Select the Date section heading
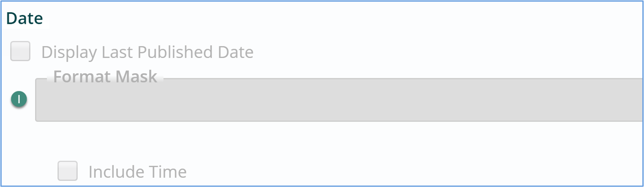Image resolution: width=644 pixels, height=188 pixels. (25, 18)
